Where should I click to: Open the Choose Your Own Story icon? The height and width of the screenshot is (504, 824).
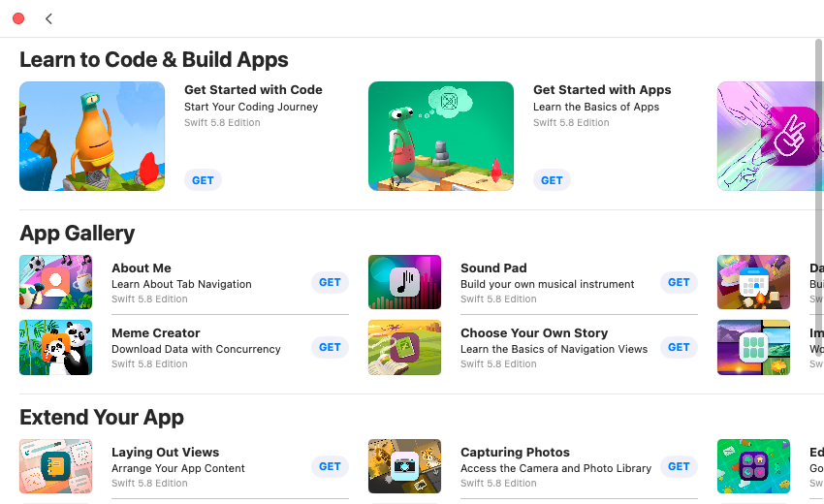point(404,347)
